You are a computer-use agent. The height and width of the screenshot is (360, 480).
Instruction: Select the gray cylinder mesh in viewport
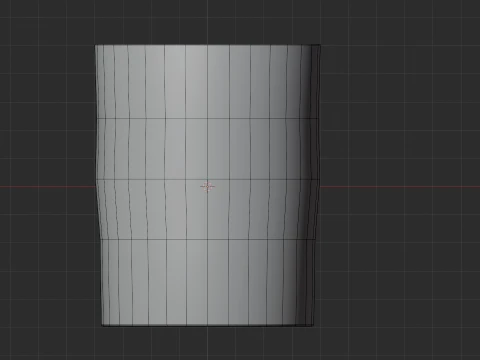pyautogui.click(x=208, y=185)
